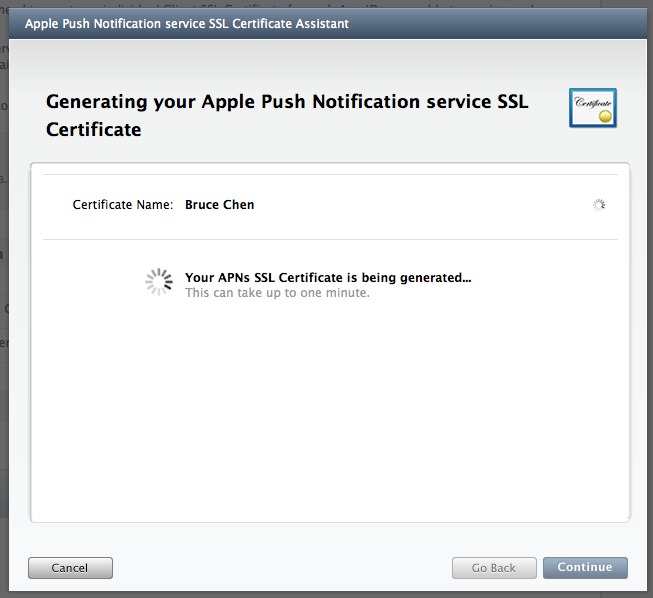Click the "Generating your Apple Push Notification" heading
The height and width of the screenshot is (598, 653).
tap(286, 104)
